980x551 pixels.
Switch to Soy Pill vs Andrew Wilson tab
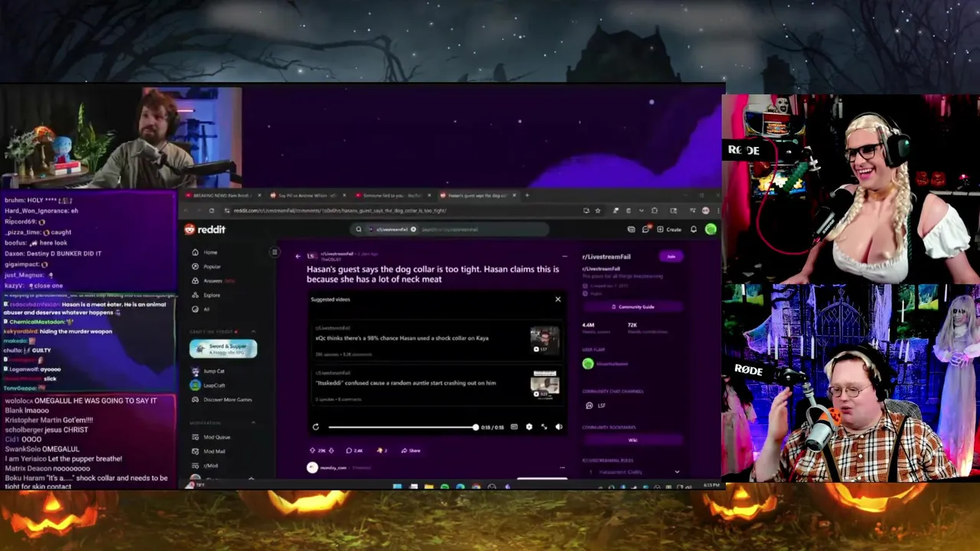pos(309,195)
